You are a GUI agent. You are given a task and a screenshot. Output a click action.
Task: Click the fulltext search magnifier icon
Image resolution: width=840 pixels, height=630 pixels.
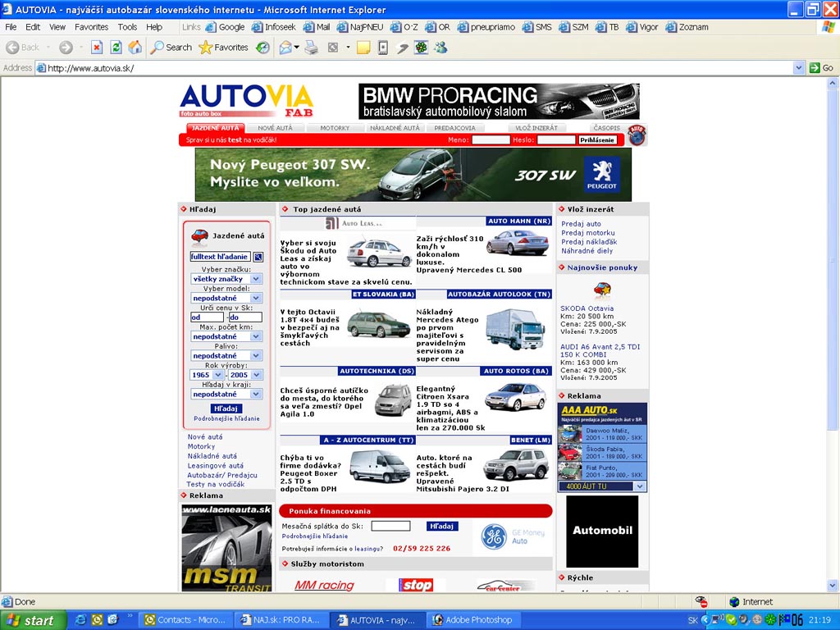[x=258, y=257]
